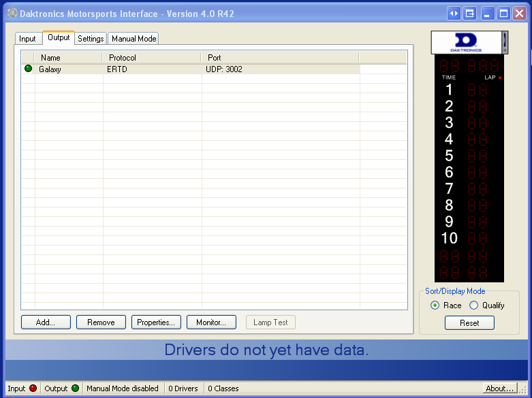Switch to the Manual Mode tab
The image size is (532, 398).
click(x=134, y=39)
